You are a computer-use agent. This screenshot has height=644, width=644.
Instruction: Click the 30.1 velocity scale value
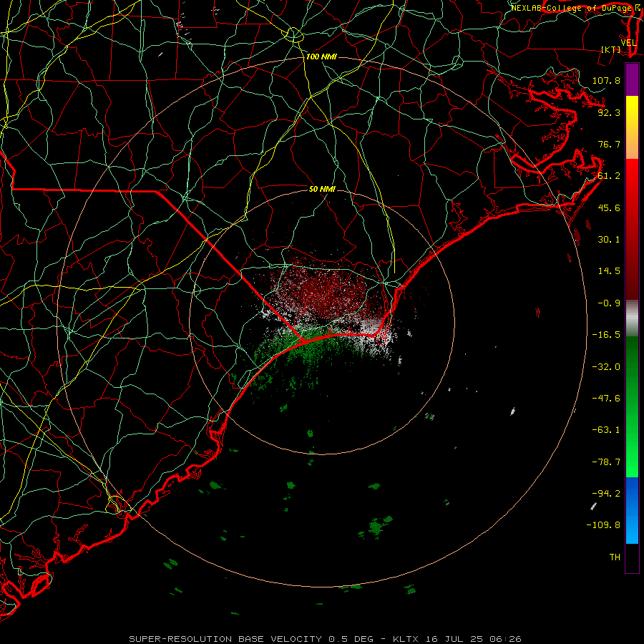[609, 240]
